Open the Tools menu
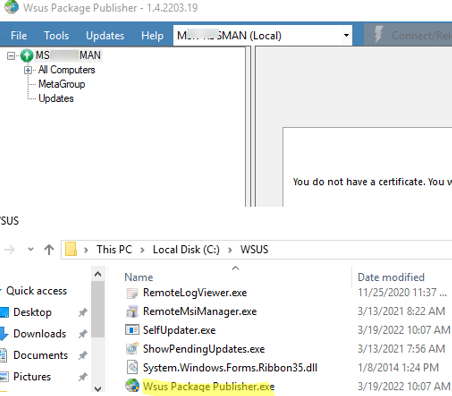 point(56,35)
